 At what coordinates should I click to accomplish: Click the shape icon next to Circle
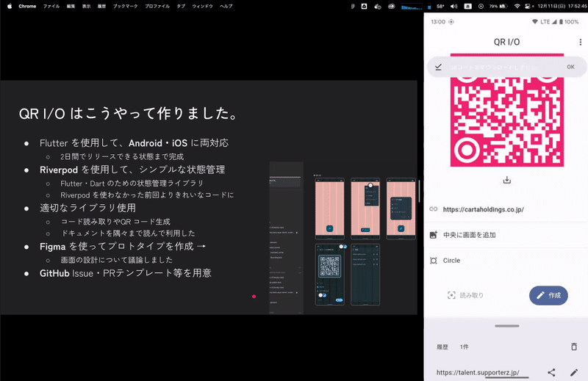[434, 261]
